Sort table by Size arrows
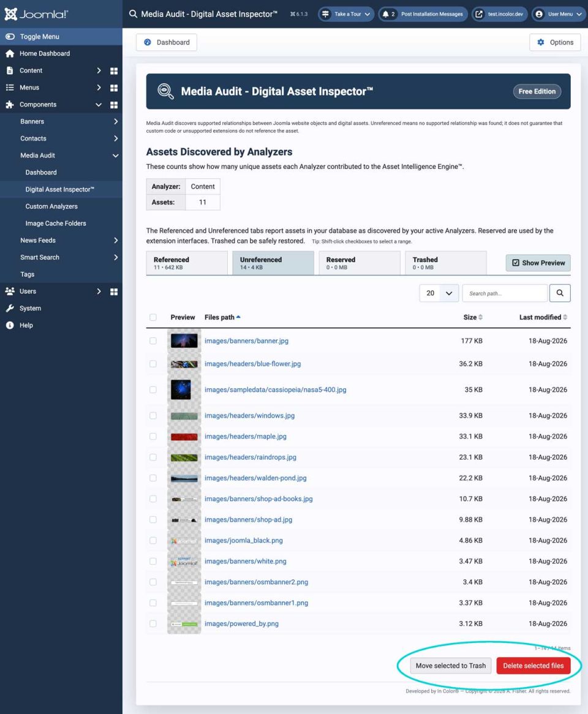The height and width of the screenshot is (714, 588). click(x=481, y=317)
